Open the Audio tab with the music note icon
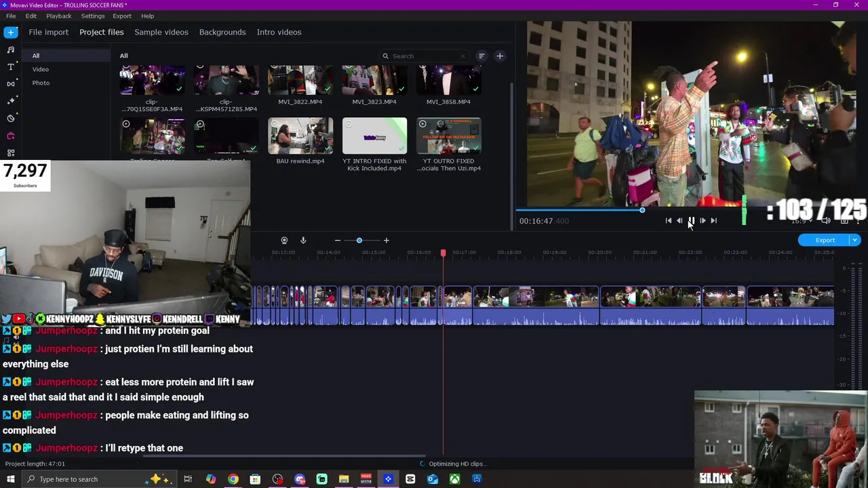 pyautogui.click(x=11, y=49)
